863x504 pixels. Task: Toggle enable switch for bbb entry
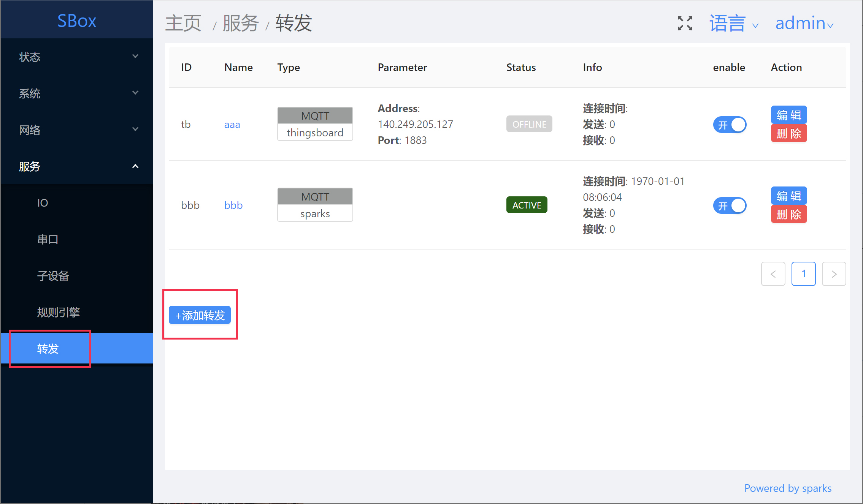[x=731, y=205]
